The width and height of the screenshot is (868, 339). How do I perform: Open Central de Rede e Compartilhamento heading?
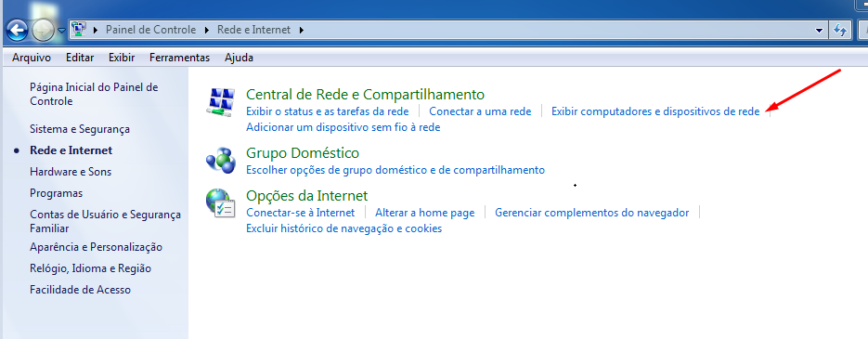coord(366,94)
